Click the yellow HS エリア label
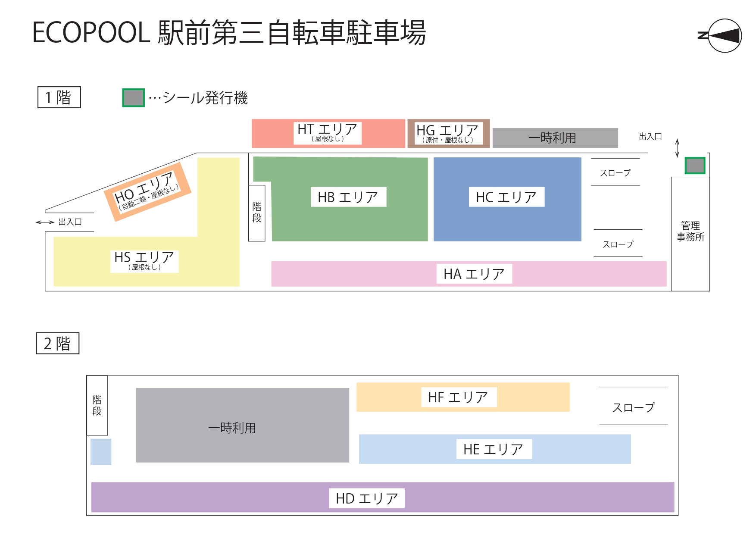Image resolution: width=756 pixels, height=535 pixels. [x=144, y=261]
